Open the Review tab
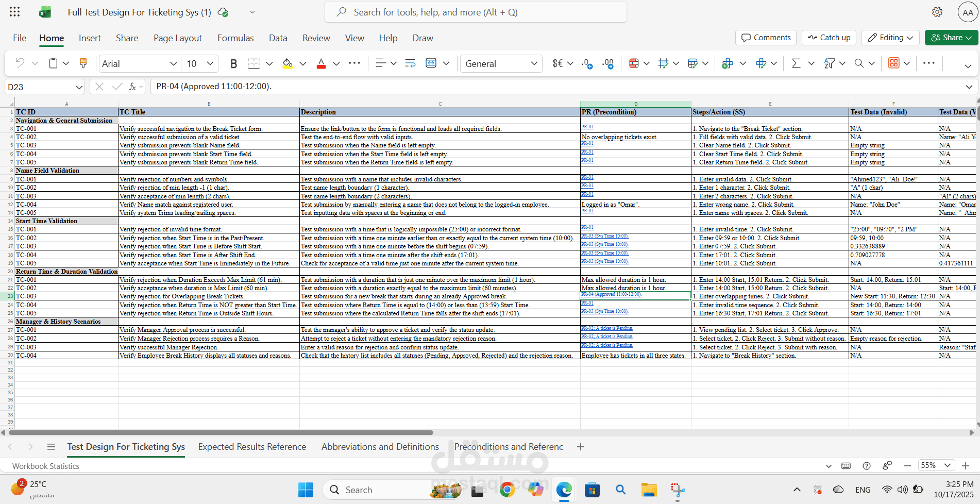Image resolution: width=980 pixels, height=504 pixels. (x=316, y=38)
